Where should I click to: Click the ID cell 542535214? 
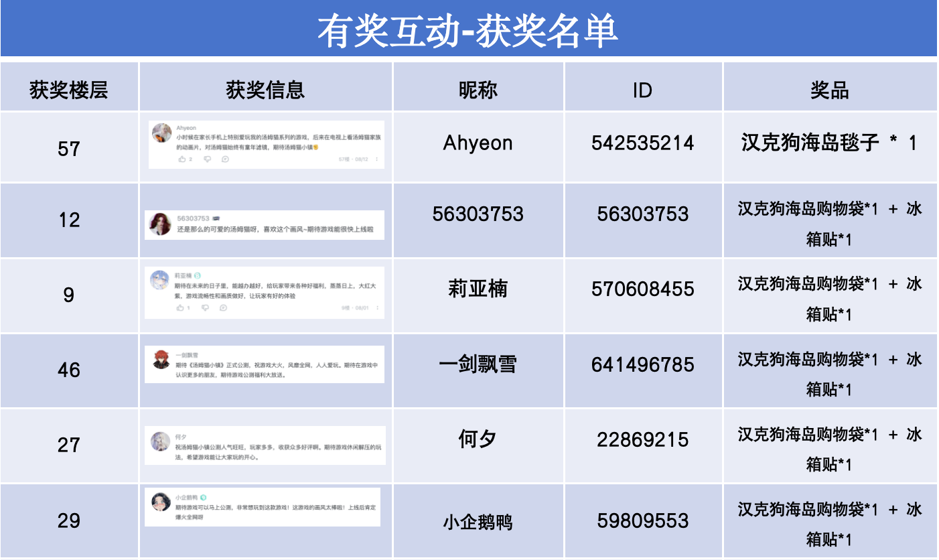point(642,143)
